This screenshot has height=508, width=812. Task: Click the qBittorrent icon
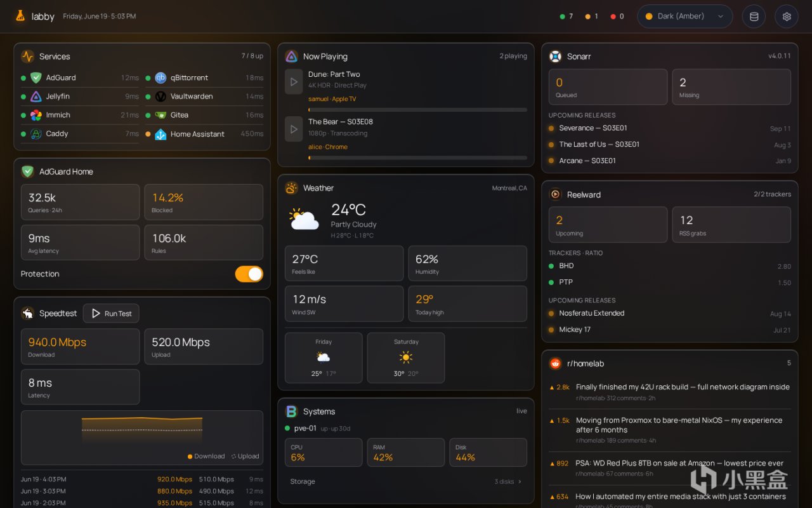(160, 77)
